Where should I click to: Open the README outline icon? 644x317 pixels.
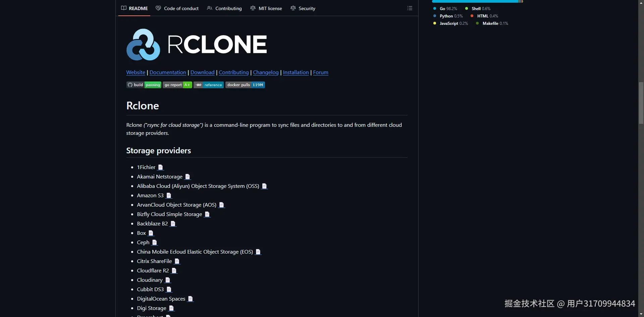coord(410,8)
